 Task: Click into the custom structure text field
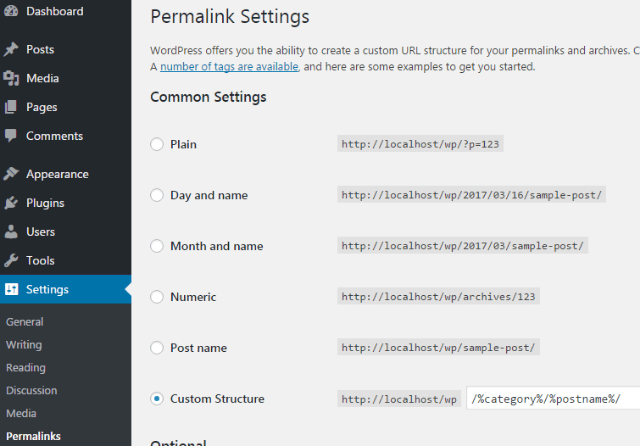553,398
